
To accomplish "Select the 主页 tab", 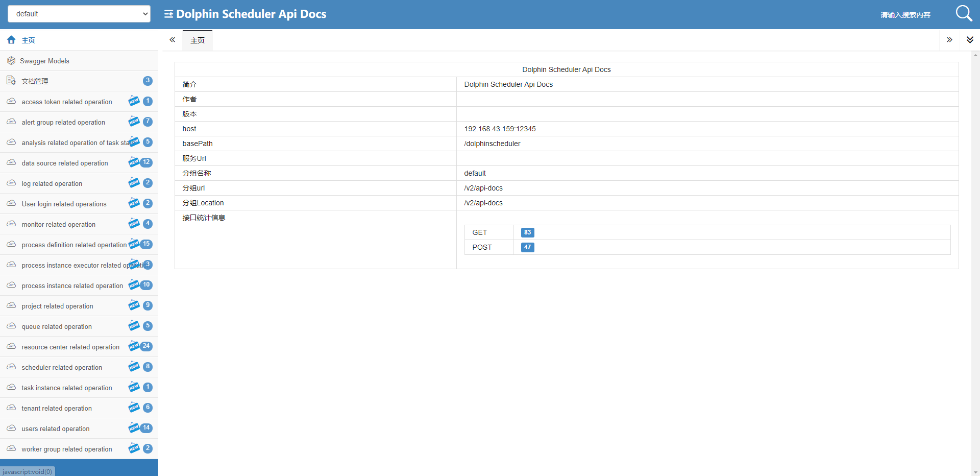I will pos(198,40).
